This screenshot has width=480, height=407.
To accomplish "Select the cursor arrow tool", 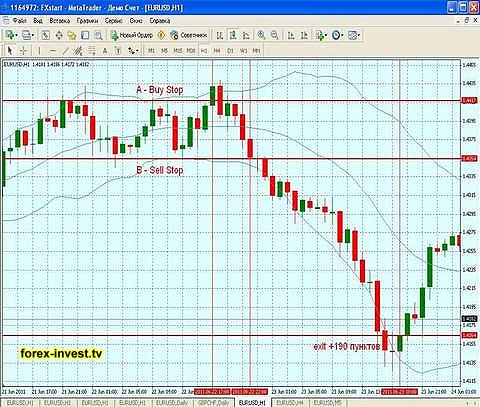I will click(x=10, y=51).
